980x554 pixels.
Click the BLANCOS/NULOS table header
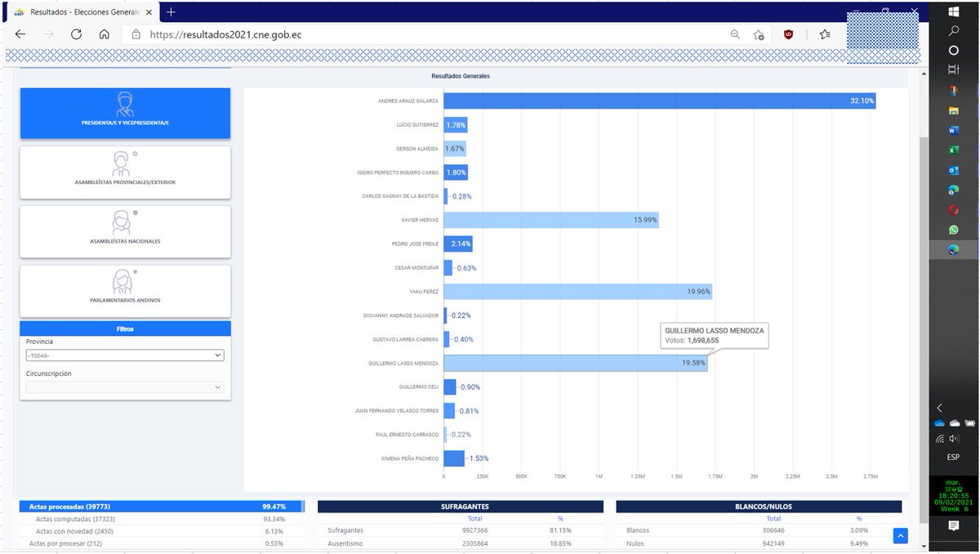759,507
